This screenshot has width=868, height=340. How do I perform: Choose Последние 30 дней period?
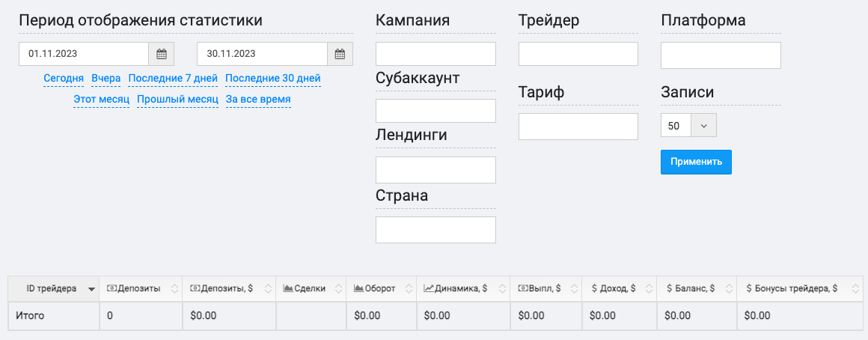[273, 79]
